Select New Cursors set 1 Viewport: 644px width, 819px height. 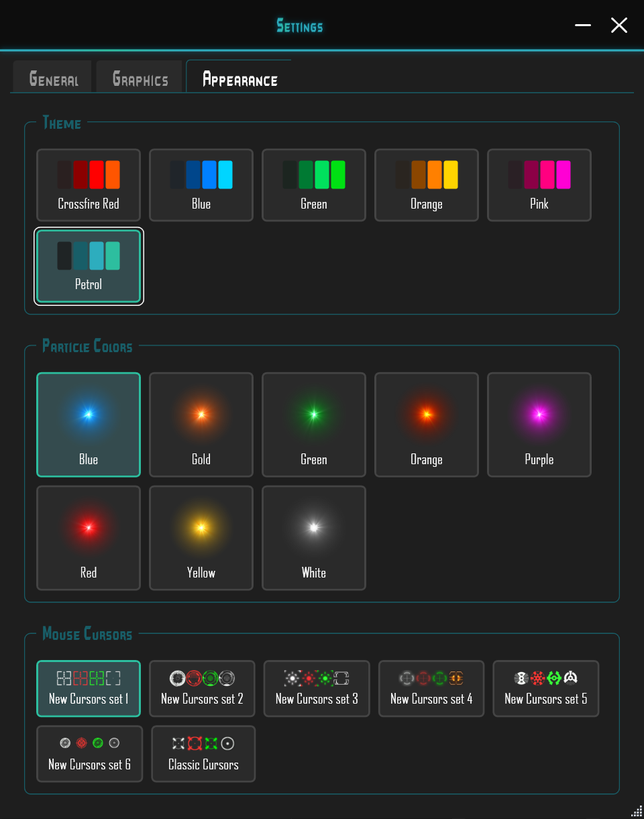pos(89,689)
